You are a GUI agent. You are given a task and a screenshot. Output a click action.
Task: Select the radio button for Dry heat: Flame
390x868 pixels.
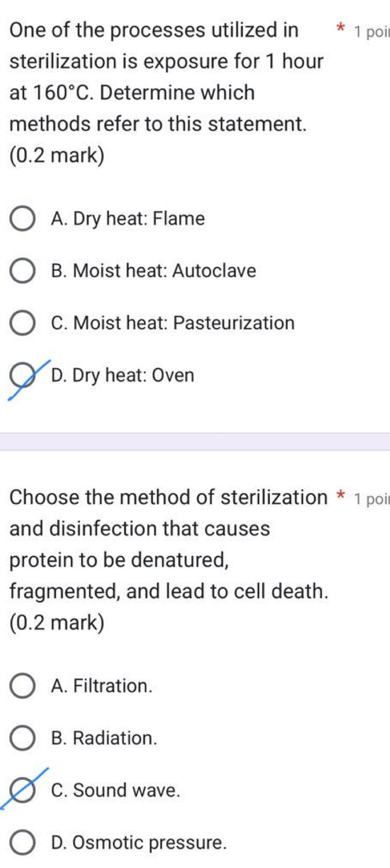click(x=22, y=220)
